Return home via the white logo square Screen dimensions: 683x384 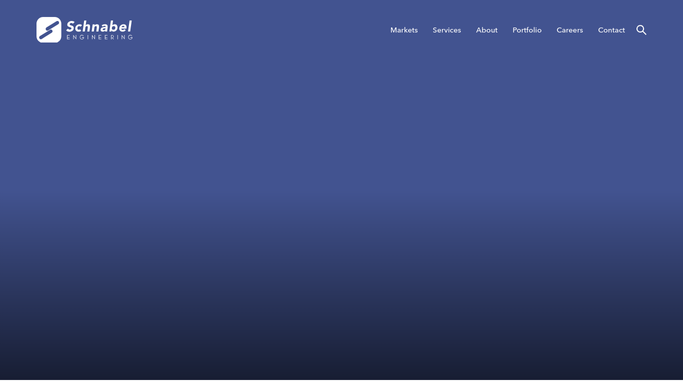click(x=49, y=30)
